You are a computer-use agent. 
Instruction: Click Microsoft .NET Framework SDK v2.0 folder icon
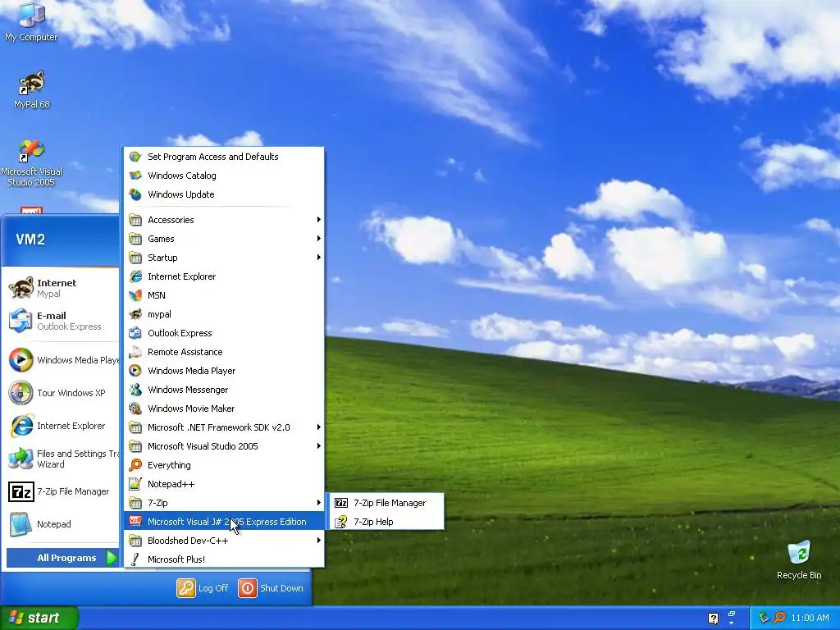pyautogui.click(x=135, y=427)
